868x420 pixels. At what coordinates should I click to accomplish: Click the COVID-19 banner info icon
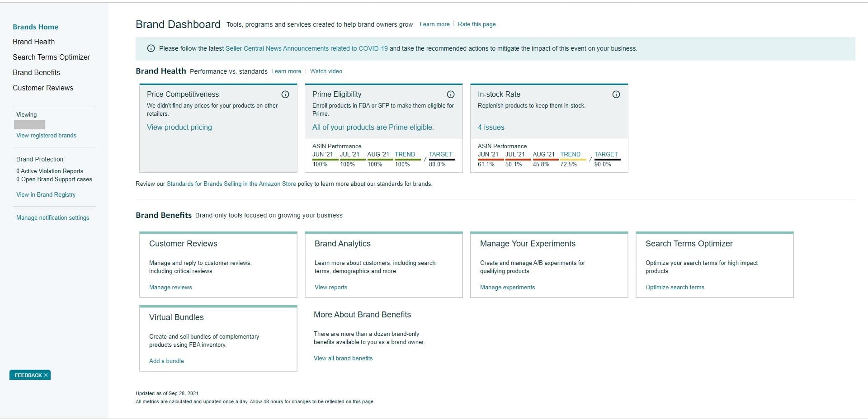[x=151, y=48]
